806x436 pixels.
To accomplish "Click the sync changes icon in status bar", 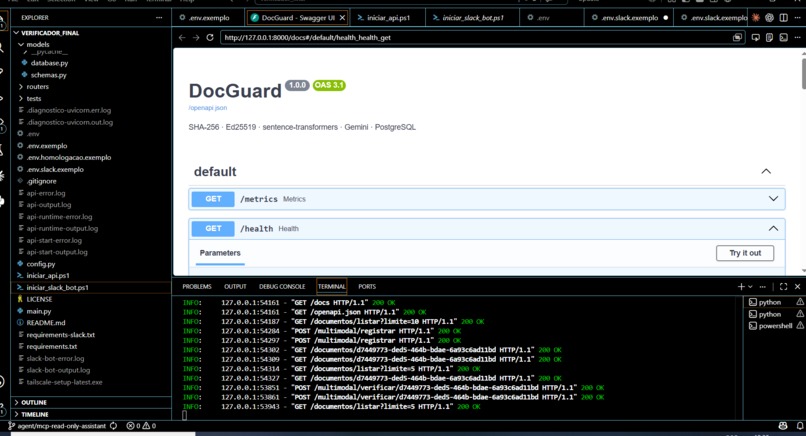I will point(114,426).
